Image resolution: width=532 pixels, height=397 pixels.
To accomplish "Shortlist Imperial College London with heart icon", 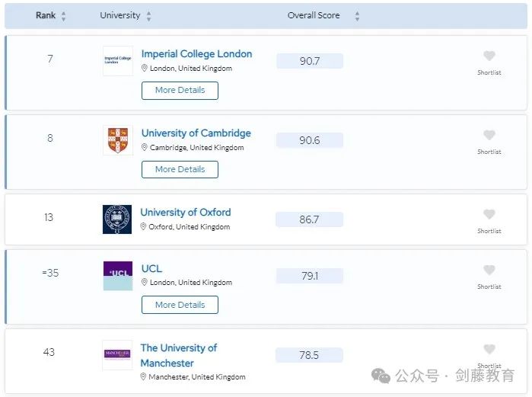I will click(489, 56).
